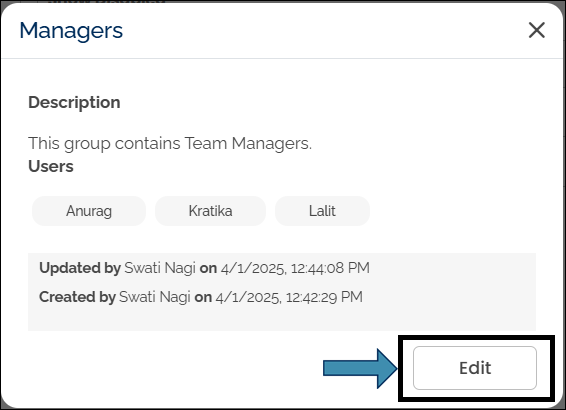Click the word "on" in the Updated line
Screen dimensions: 566x410
point(208,268)
